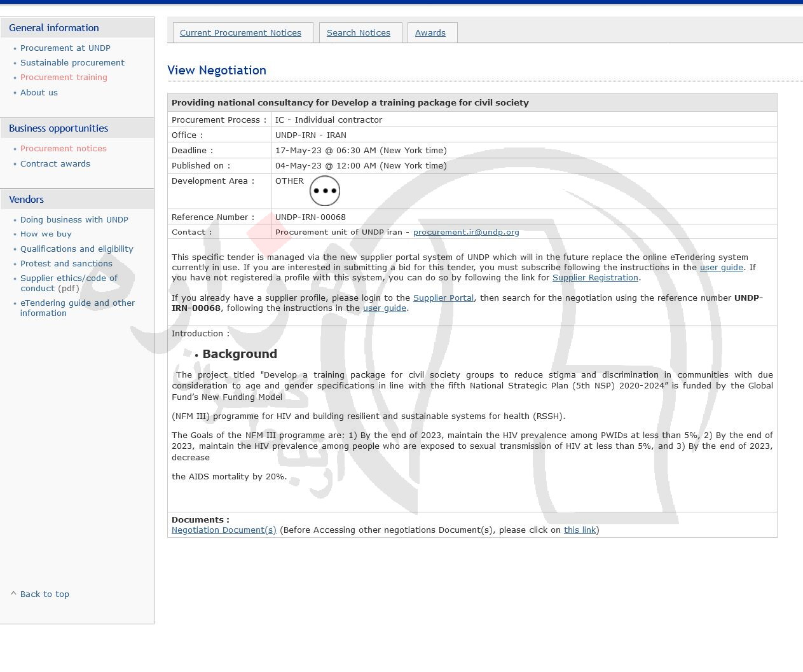
Task: Open the Supplier Portal login link
Action: (x=443, y=298)
